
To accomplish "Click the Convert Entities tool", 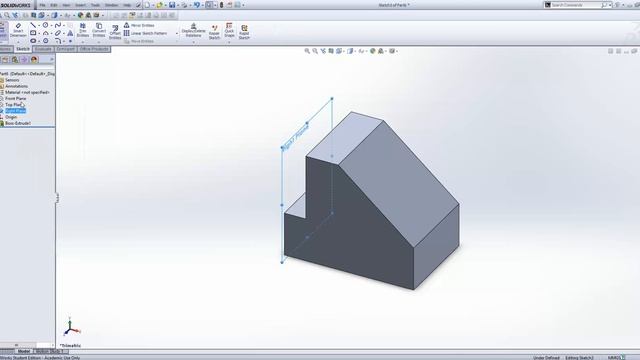I will (99, 30).
